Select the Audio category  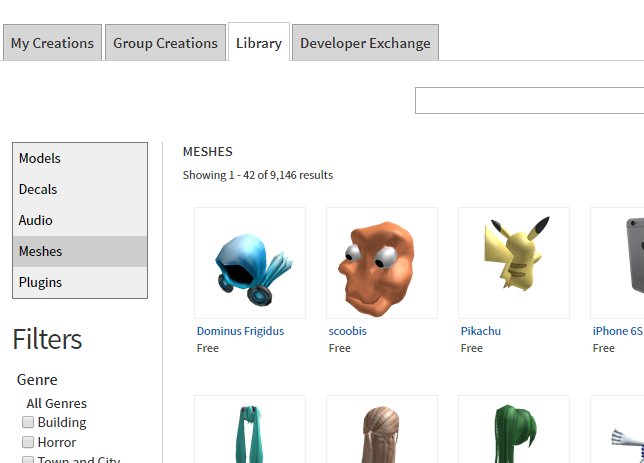click(80, 220)
